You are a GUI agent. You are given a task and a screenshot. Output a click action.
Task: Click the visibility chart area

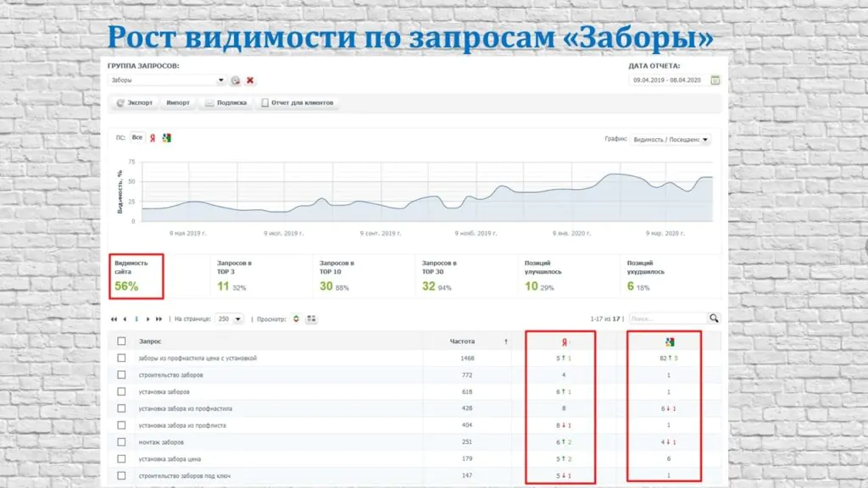pyautogui.click(x=427, y=192)
